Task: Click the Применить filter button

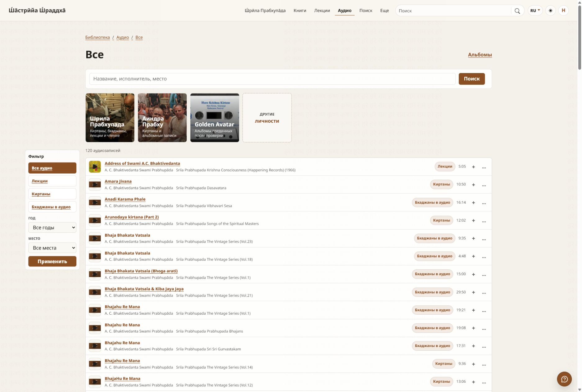Action: 52,262
